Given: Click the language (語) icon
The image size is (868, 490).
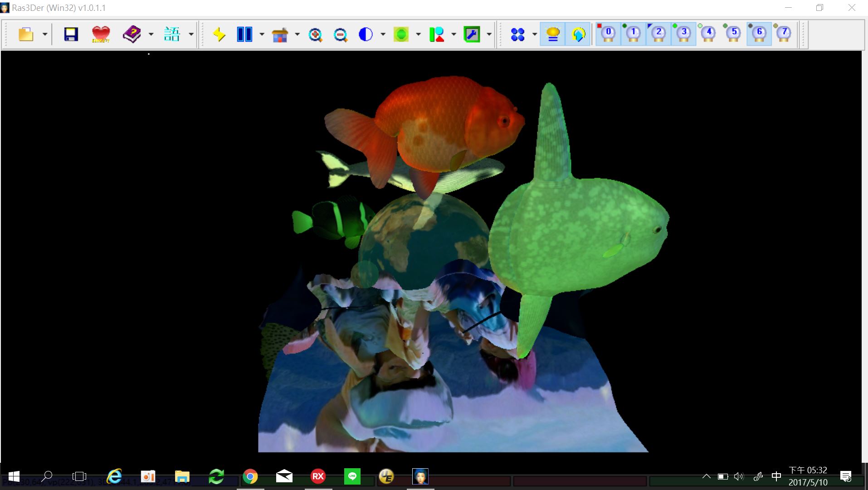Looking at the screenshot, I should [x=172, y=34].
